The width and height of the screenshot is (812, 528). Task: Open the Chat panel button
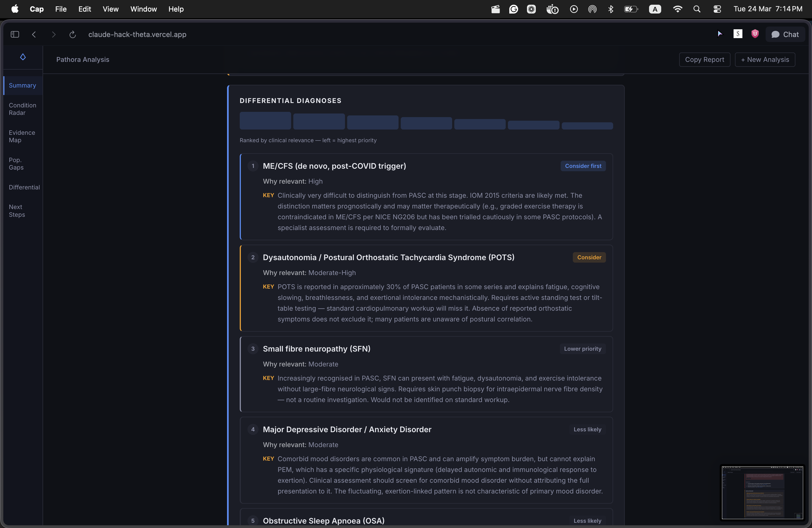tap(785, 35)
